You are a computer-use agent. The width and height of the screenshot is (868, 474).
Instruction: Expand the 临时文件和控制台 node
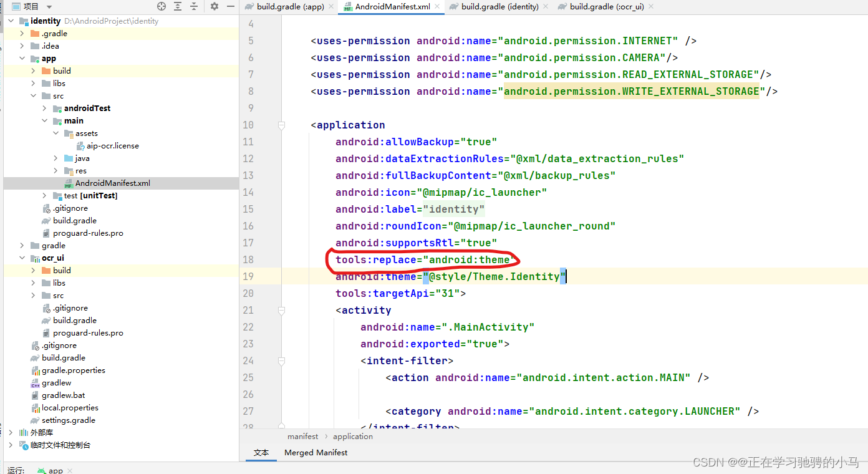(x=11, y=445)
